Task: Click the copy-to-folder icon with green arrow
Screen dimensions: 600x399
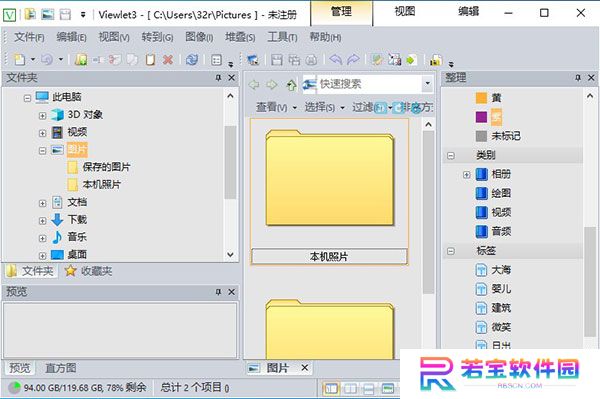Action: point(80,59)
